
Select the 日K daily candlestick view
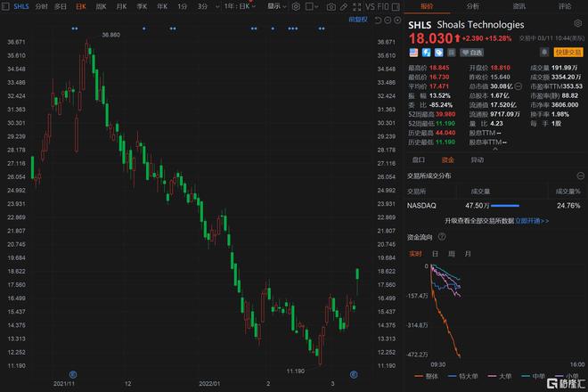(x=80, y=6)
